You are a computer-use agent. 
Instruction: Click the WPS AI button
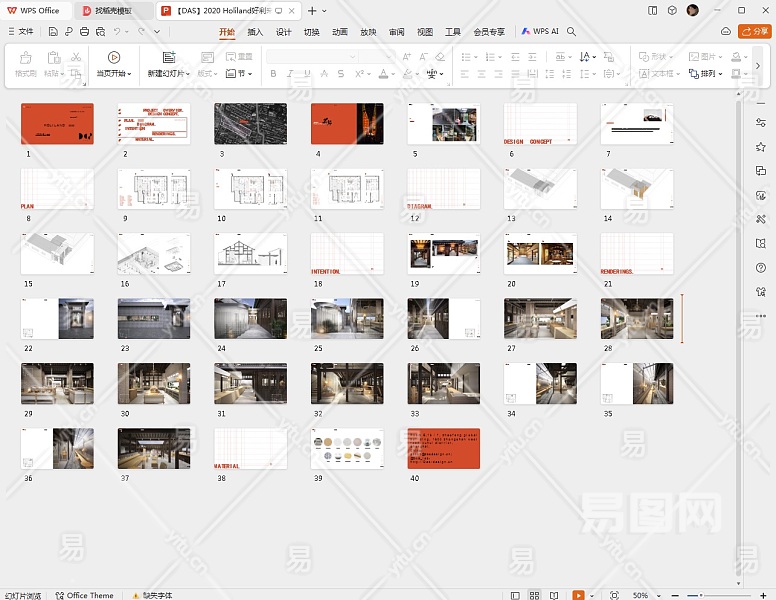tap(541, 32)
